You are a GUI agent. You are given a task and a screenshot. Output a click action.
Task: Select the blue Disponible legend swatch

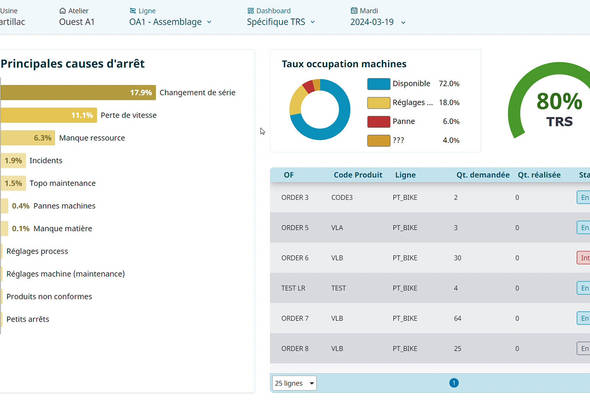click(379, 84)
